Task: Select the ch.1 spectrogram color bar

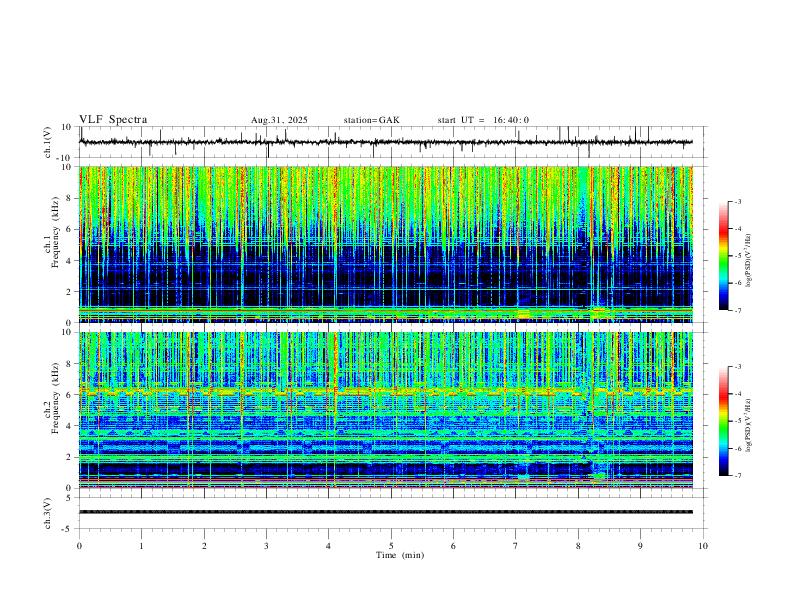Action: 723,256
